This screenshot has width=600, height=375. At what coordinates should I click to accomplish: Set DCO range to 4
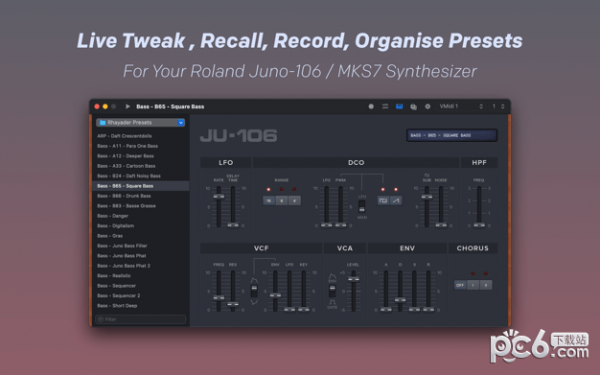(x=294, y=201)
